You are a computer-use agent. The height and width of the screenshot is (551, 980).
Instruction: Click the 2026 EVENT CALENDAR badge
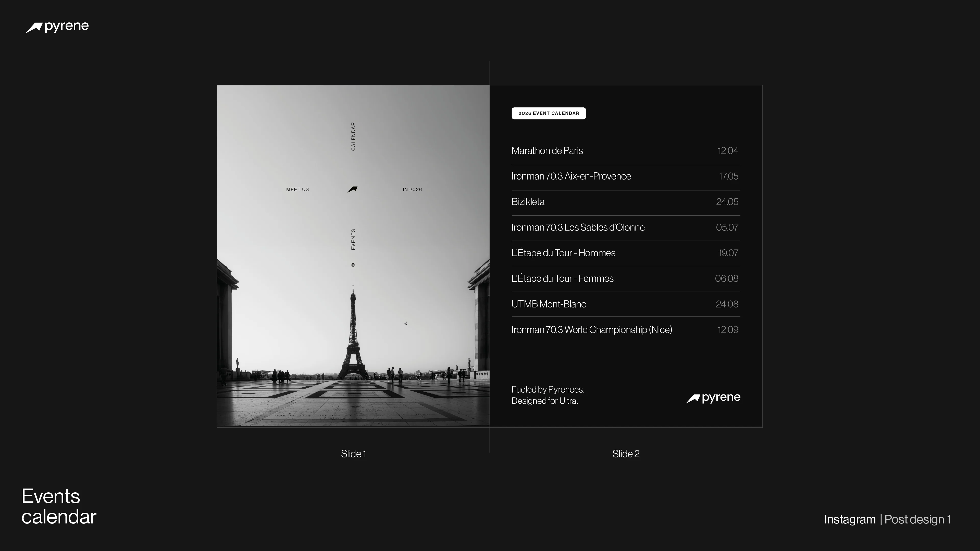pos(549,113)
